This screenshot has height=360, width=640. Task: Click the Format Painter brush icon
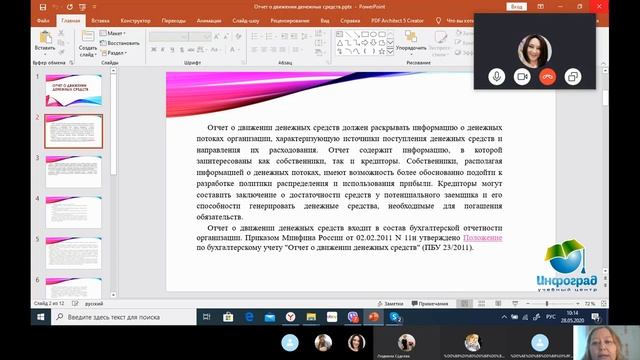tap(61, 51)
